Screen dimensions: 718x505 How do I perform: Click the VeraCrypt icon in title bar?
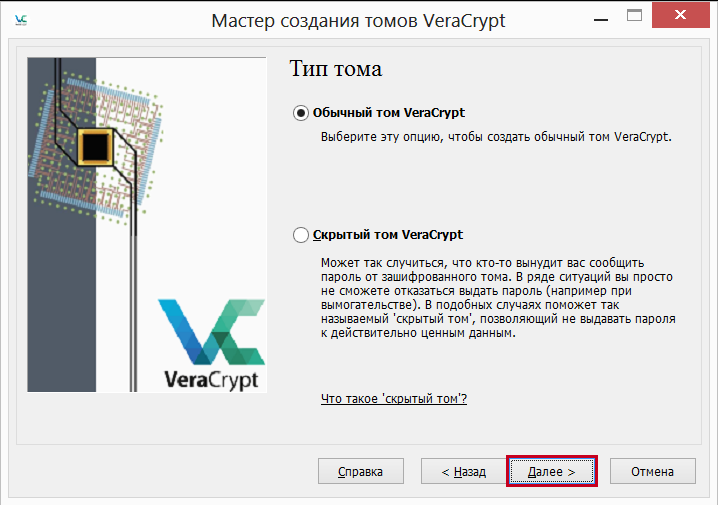(21, 20)
